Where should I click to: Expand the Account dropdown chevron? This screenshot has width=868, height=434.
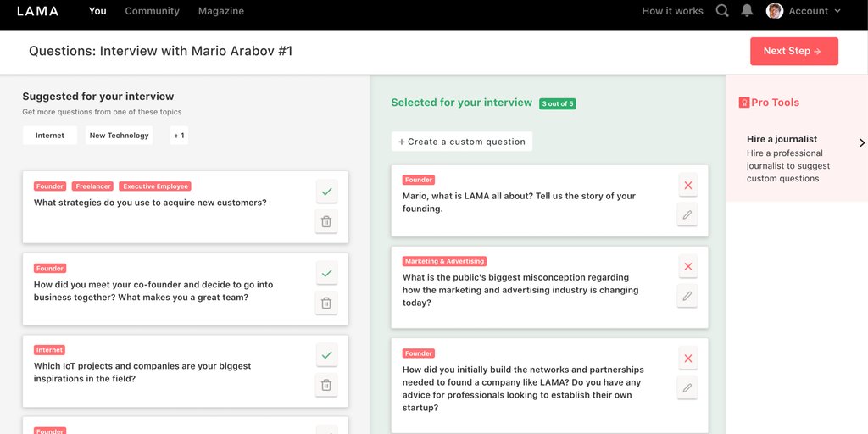pos(837,11)
